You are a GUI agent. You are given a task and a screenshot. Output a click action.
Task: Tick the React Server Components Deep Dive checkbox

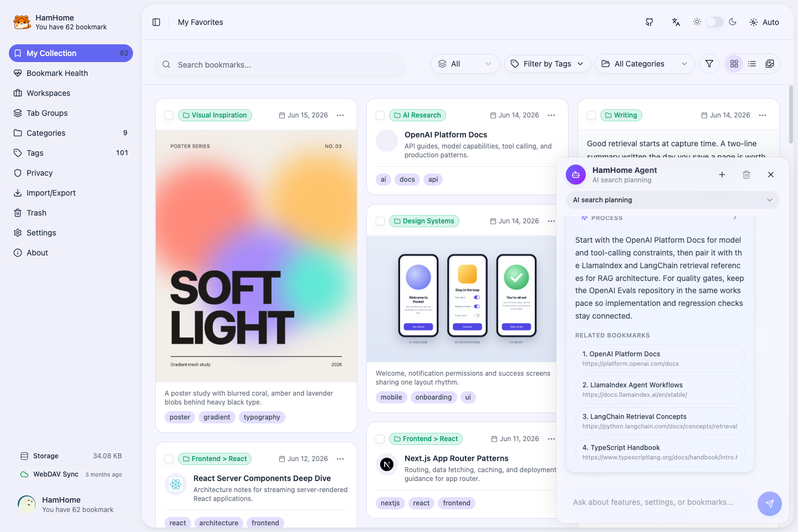coord(169,459)
